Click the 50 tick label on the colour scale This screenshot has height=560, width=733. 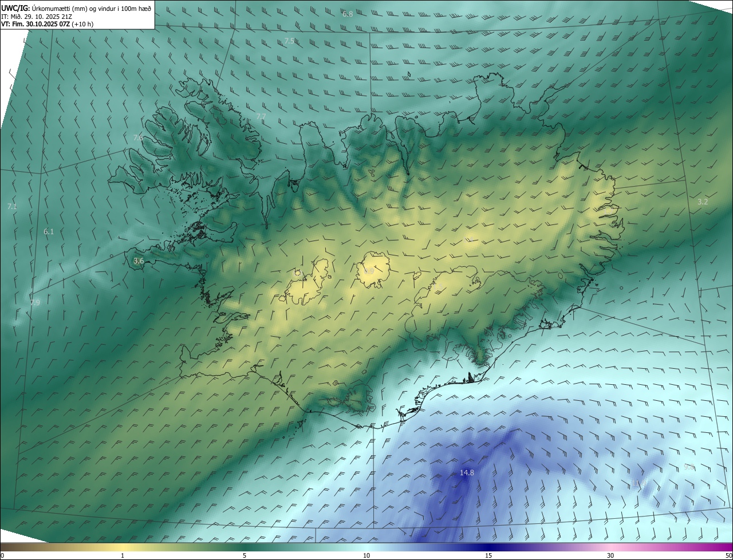pos(728,555)
